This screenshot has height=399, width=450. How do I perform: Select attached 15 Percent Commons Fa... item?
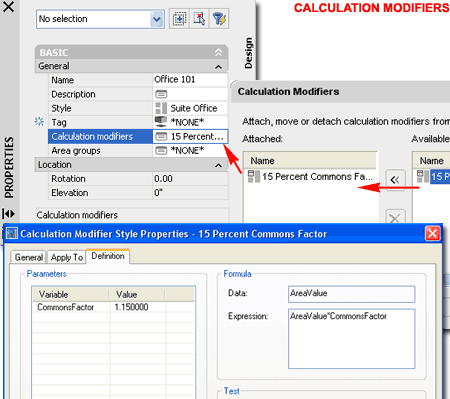pyautogui.click(x=311, y=176)
